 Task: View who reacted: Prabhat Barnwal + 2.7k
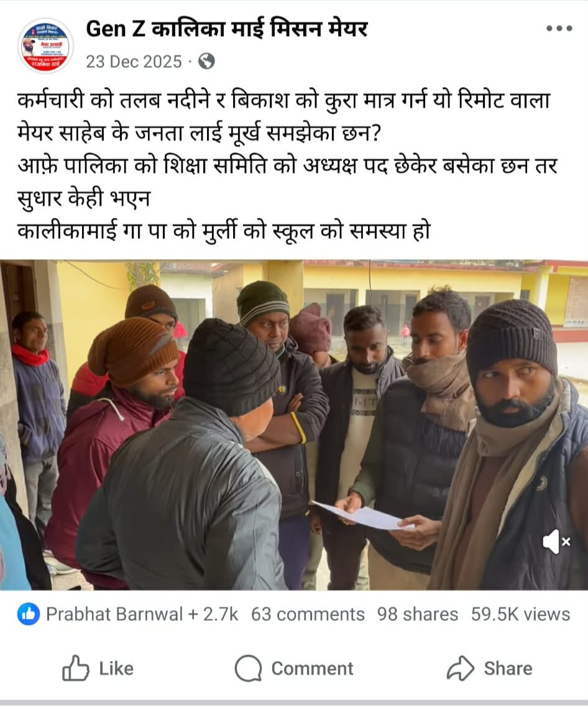click(x=142, y=614)
